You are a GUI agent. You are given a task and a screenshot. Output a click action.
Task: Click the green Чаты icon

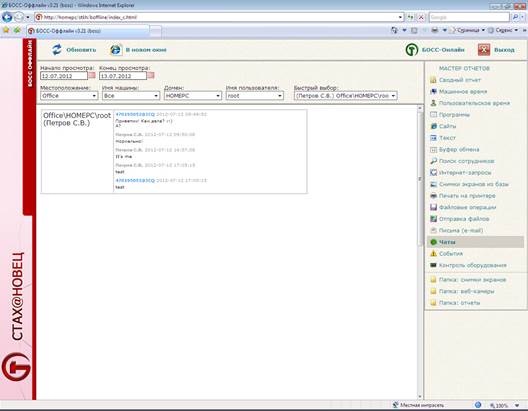click(x=433, y=242)
